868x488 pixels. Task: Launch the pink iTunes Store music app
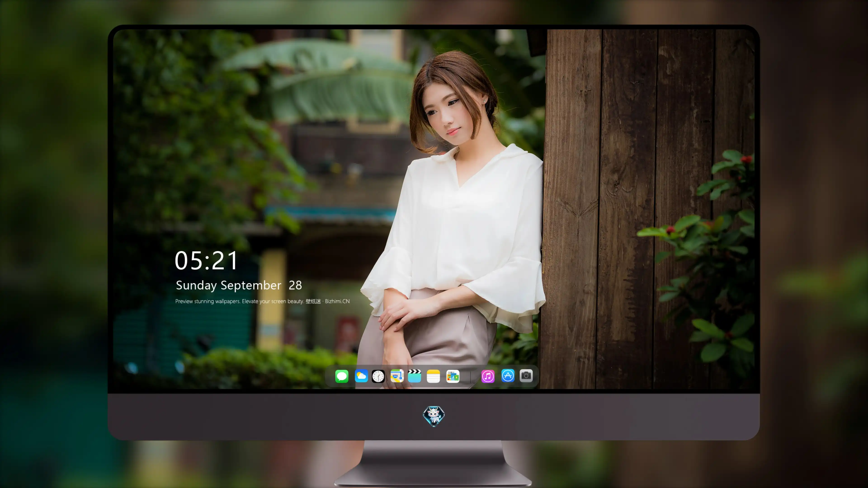(488, 376)
